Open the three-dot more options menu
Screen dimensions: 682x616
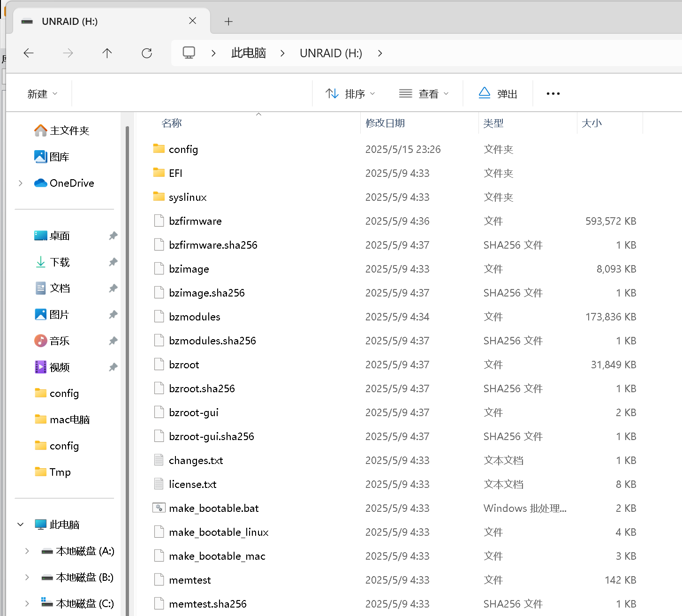[x=553, y=94]
